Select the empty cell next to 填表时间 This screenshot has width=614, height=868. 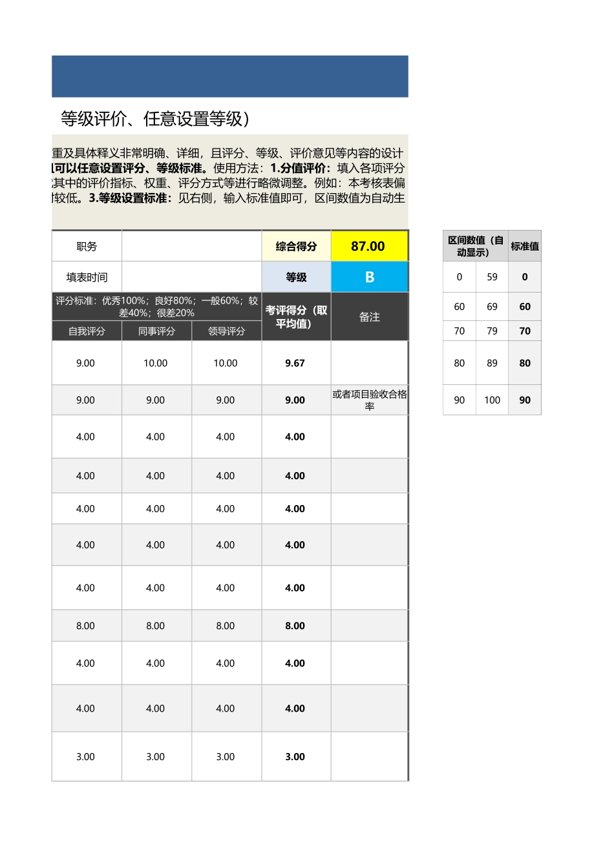pos(192,277)
